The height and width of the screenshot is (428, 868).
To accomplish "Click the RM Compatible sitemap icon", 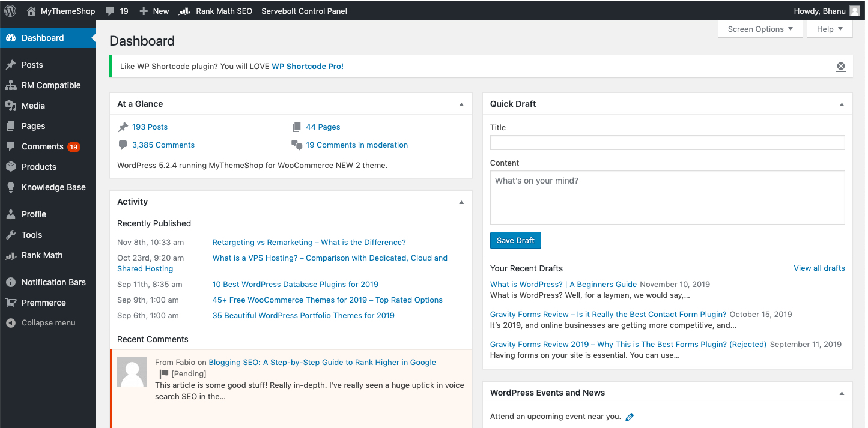I will pyautogui.click(x=11, y=85).
